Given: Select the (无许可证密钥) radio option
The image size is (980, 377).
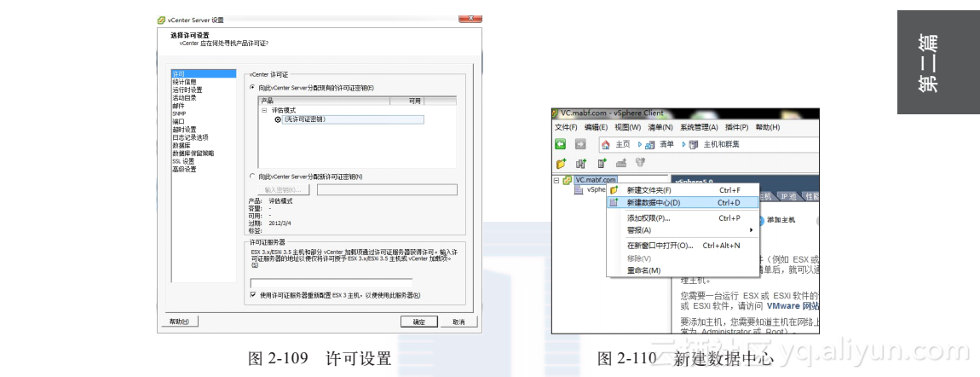Looking at the screenshot, I should 278,119.
